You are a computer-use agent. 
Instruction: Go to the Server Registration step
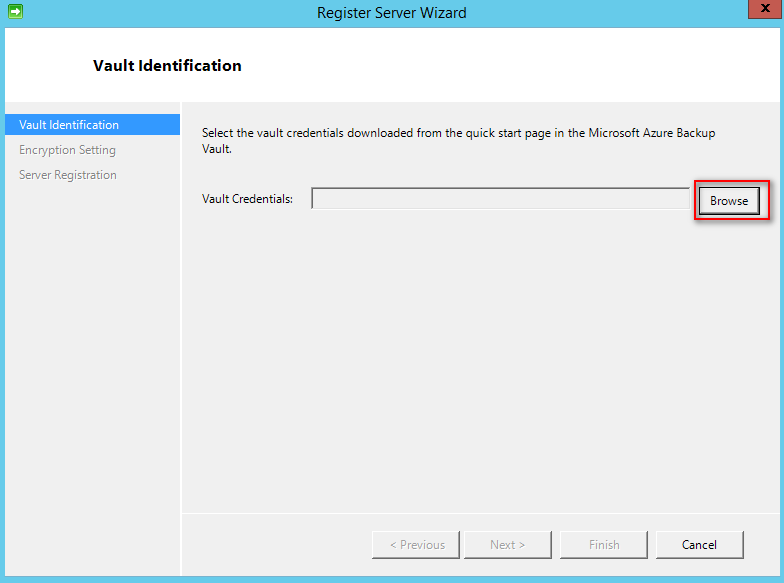[68, 175]
